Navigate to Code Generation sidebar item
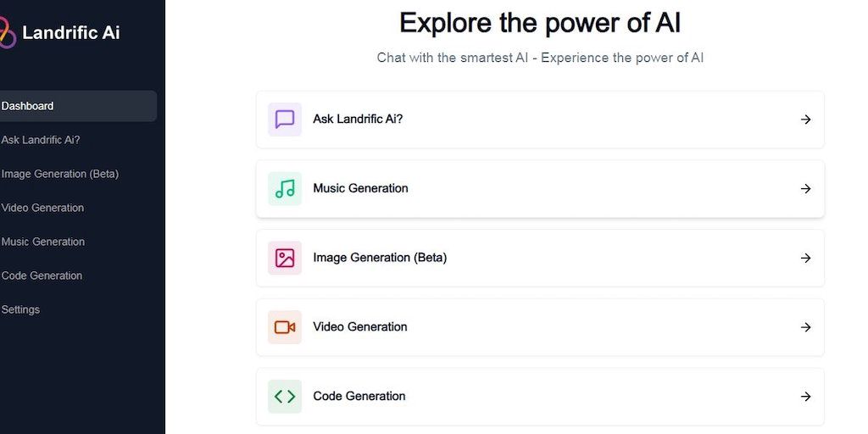868x434 pixels. click(x=42, y=275)
